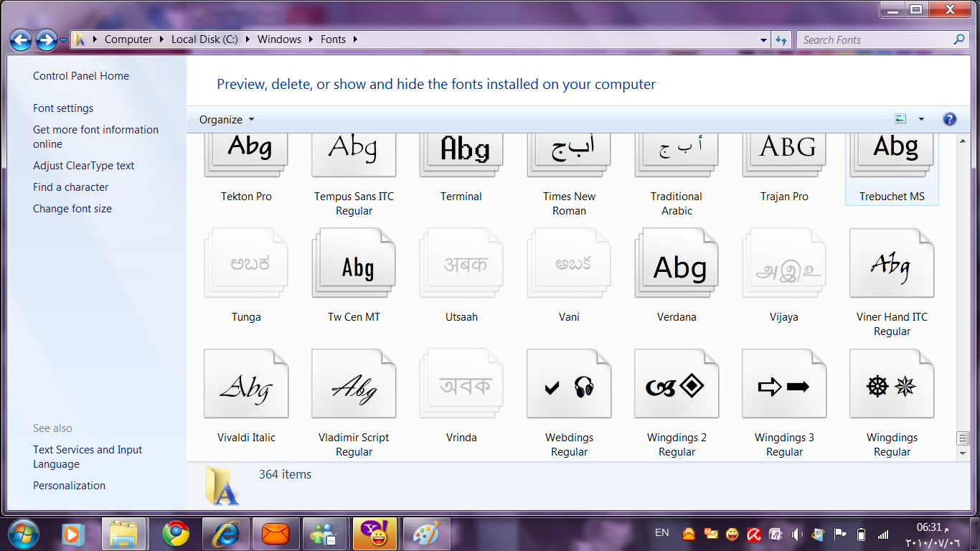Open Google Chrome from the taskbar
Screen dimensions: 980x551
tap(176, 534)
